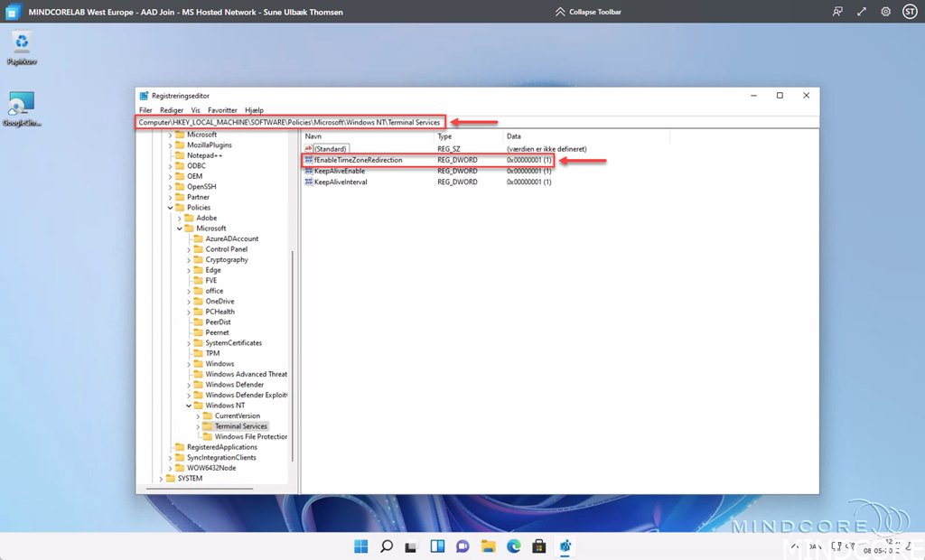The image size is (925, 560).
Task: Open the Rediger menu
Action: [172, 110]
